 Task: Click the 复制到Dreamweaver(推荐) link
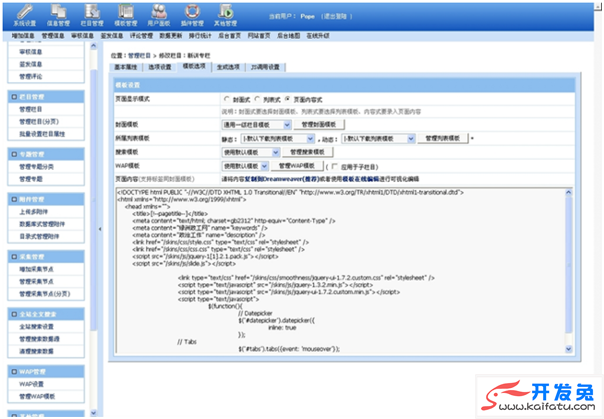point(284,179)
